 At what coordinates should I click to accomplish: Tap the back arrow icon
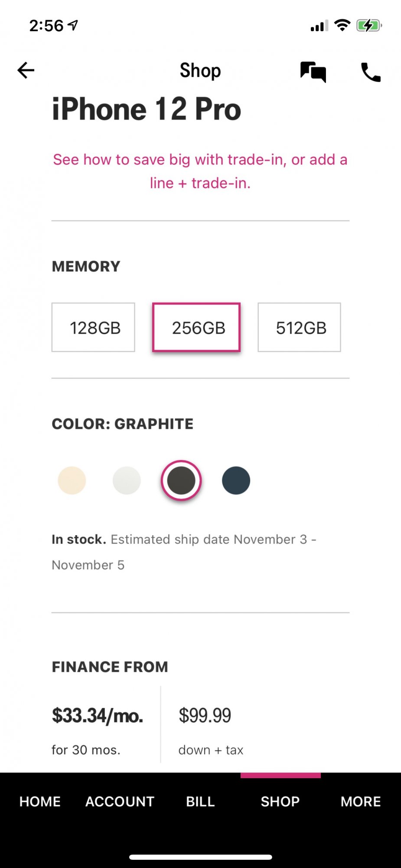click(x=26, y=70)
